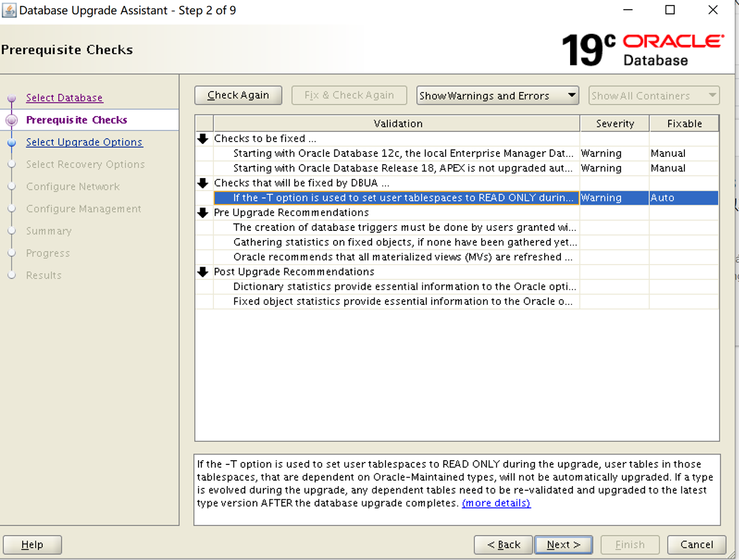Screen dimensions: 739x560
Task: Click the Configure Network step
Action: point(73,186)
